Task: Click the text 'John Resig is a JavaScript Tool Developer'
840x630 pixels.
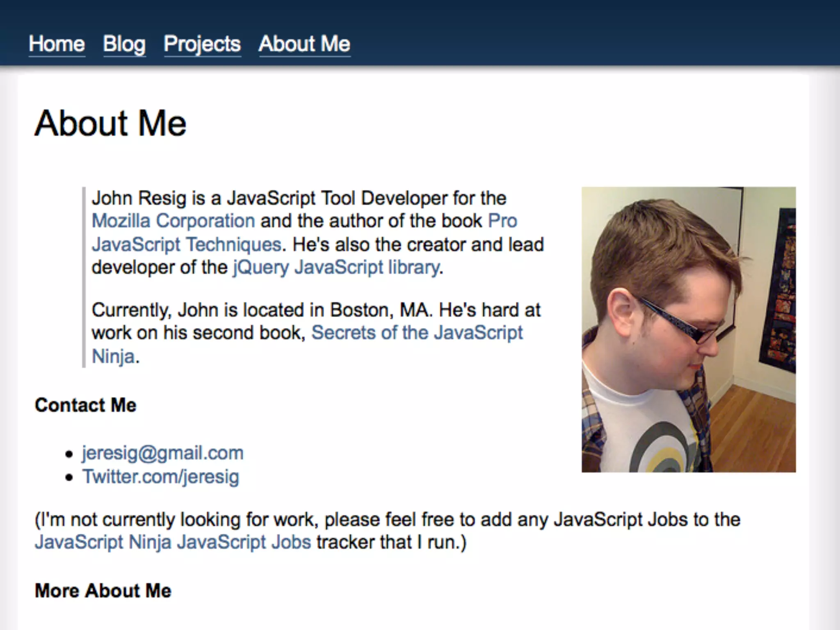Action: 271,198
